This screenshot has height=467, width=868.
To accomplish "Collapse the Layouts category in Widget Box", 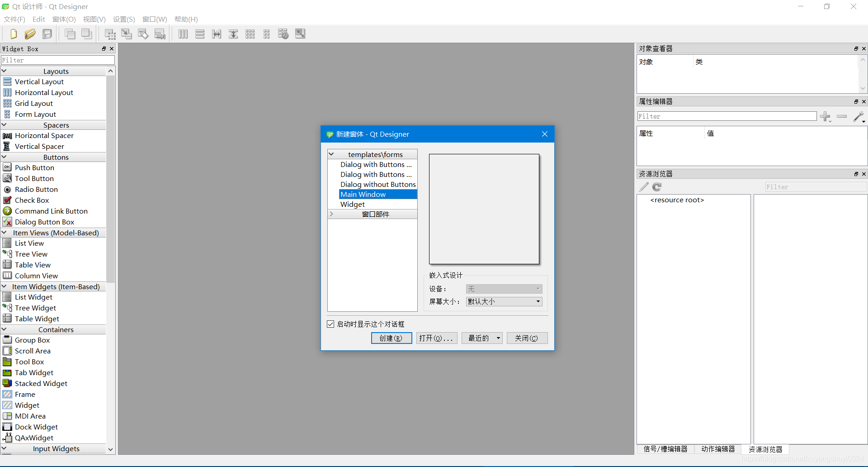I will (x=4, y=71).
